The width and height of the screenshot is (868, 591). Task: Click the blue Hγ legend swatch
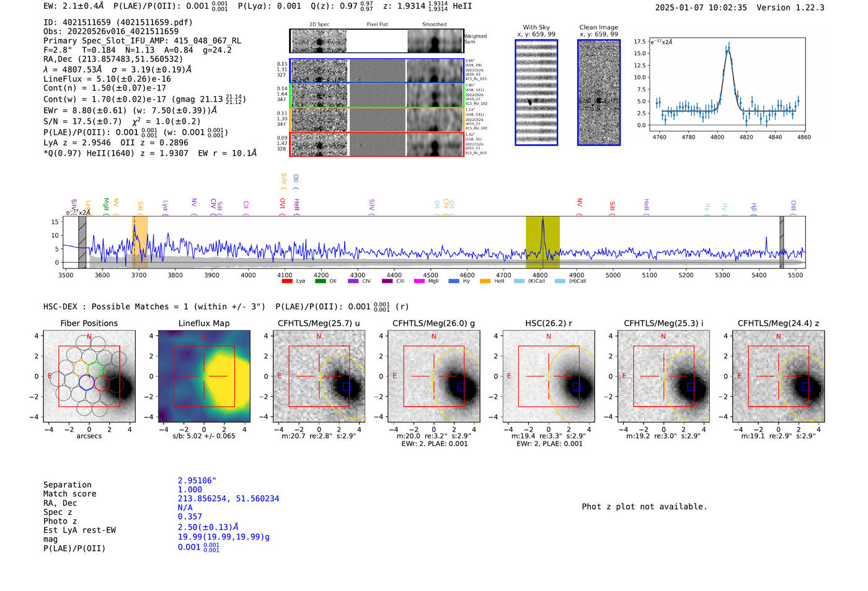coord(454,281)
